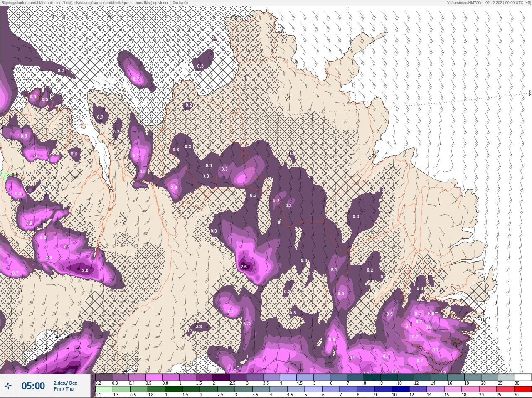This screenshot has height=398, width=532.
Task: Pick the darkest purple swatch in the upper legend row
Action: 221,377
